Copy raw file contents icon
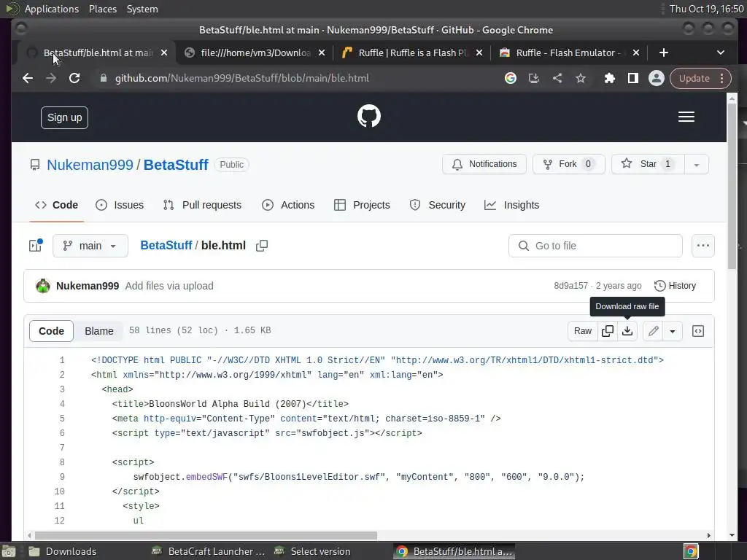The width and height of the screenshot is (747, 560). click(x=608, y=331)
